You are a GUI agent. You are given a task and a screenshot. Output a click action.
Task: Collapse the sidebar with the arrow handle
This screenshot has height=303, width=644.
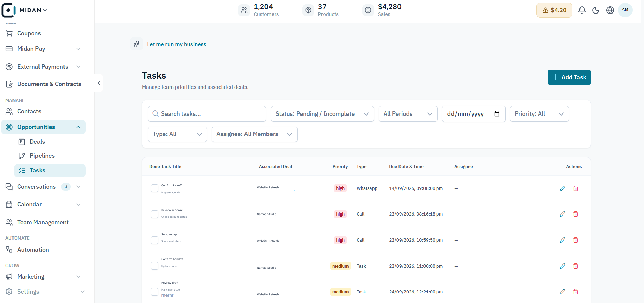click(x=99, y=83)
